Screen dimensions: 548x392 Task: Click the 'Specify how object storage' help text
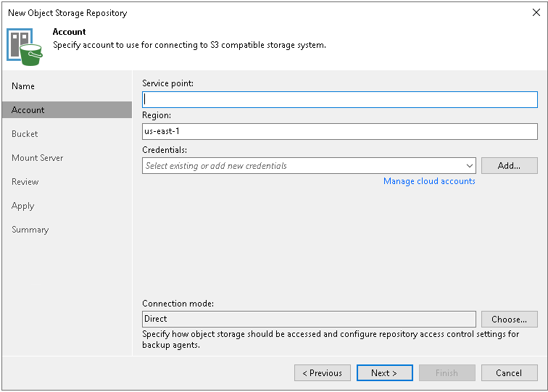pyautogui.click(x=331, y=339)
